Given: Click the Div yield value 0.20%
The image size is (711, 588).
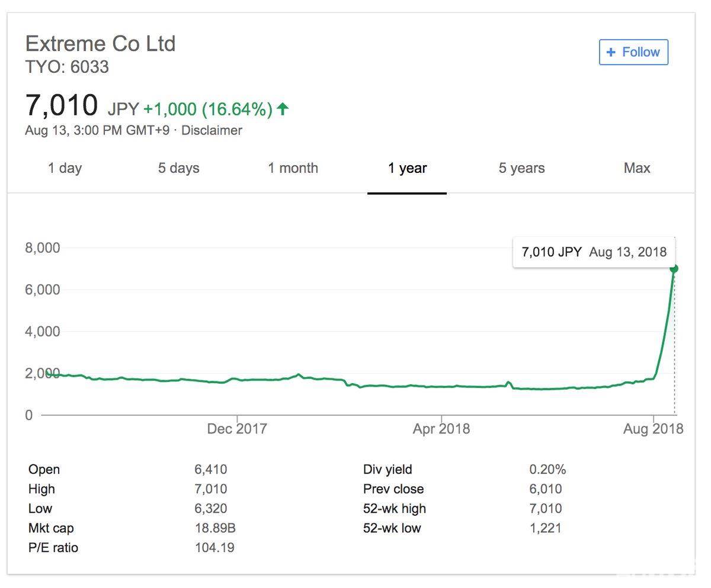Looking at the screenshot, I should point(547,470).
